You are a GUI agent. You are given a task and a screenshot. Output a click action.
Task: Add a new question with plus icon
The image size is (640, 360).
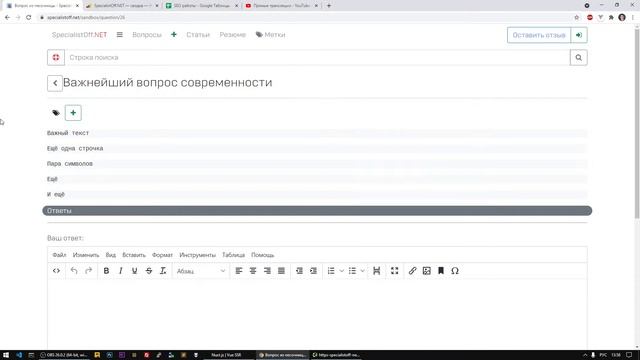click(x=174, y=35)
